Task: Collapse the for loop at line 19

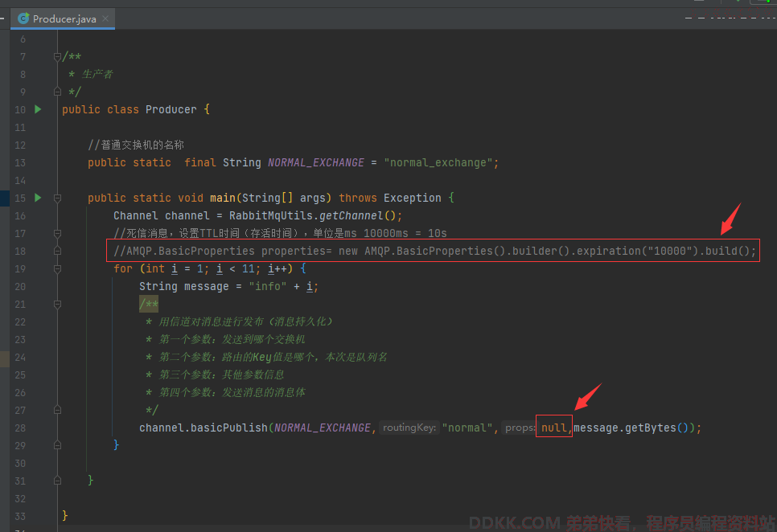Action: 57,268
